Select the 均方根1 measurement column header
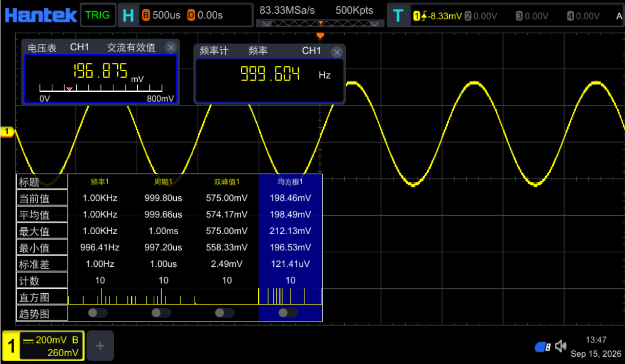The width and height of the screenshot is (625, 364). click(291, 182)
